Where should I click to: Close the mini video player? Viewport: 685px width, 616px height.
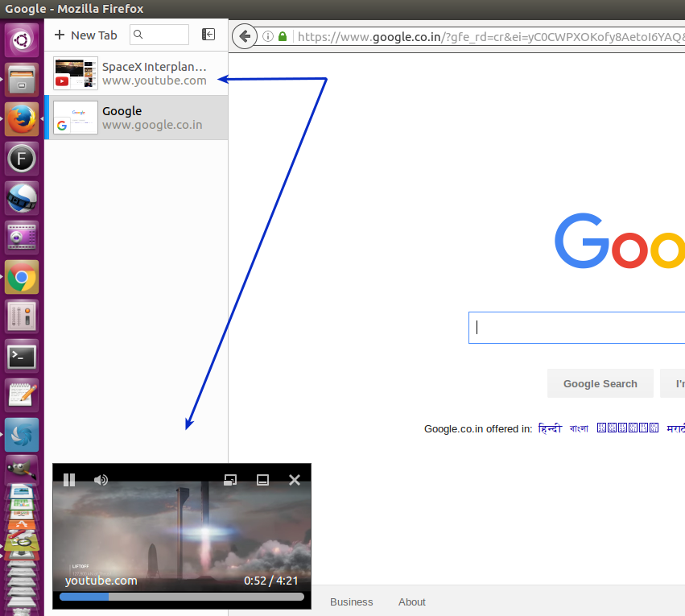pos(295,480)
